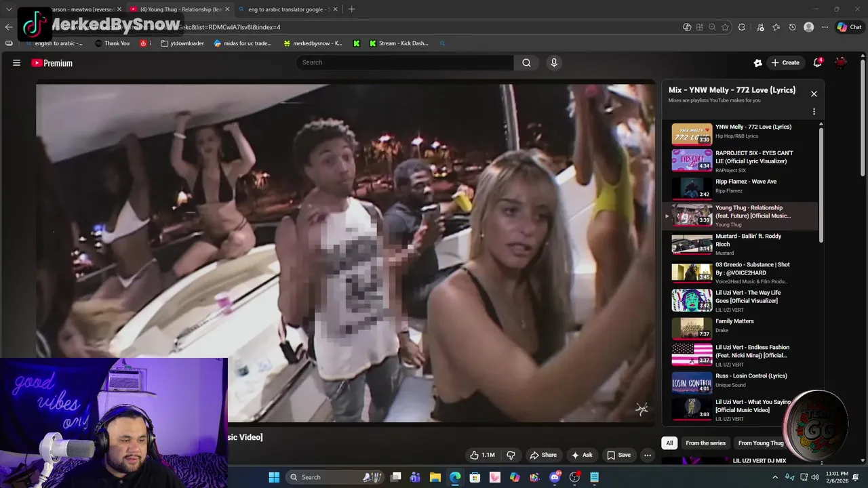Save video to playlist
The image size is (868, 488).
[x=618, y=455]
